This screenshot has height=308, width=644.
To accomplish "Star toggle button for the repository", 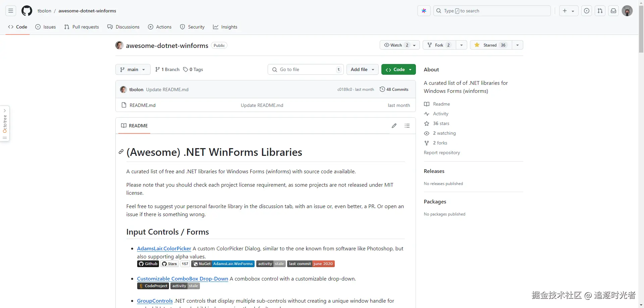I will pos(491,45).
